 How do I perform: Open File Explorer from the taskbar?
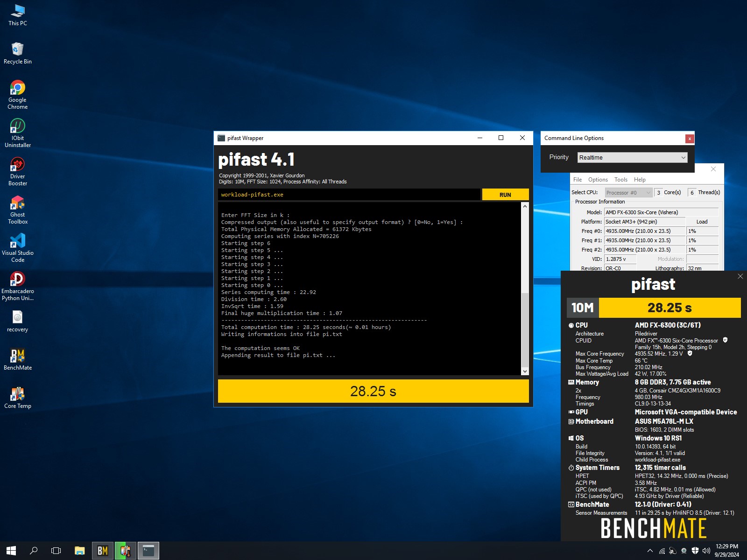(80, 551)
